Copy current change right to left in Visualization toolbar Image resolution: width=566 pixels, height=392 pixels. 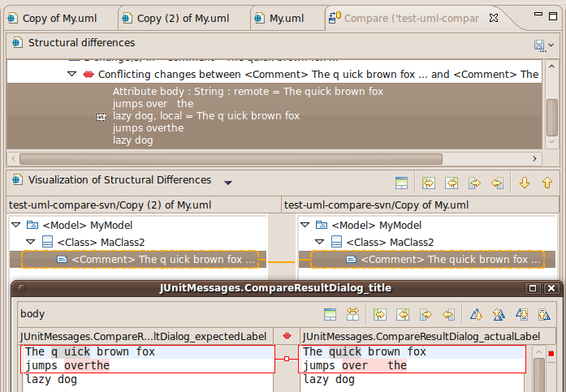[x=498, y=183]
